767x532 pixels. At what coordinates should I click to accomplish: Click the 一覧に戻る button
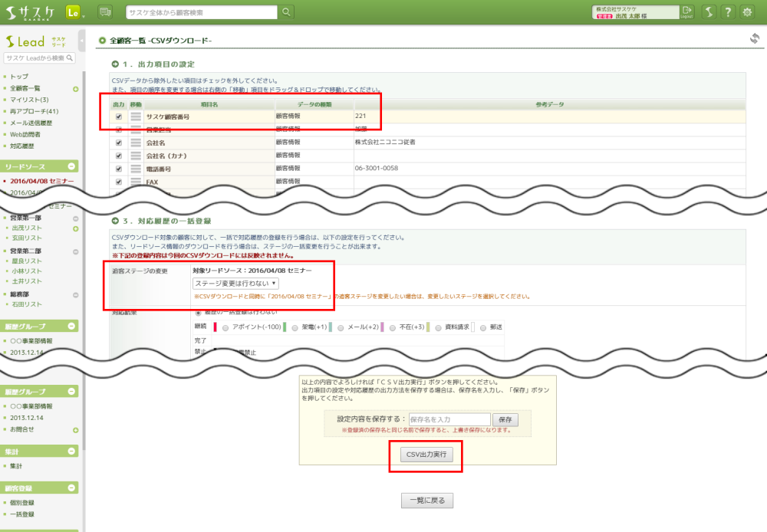click(x=427, y=501)
